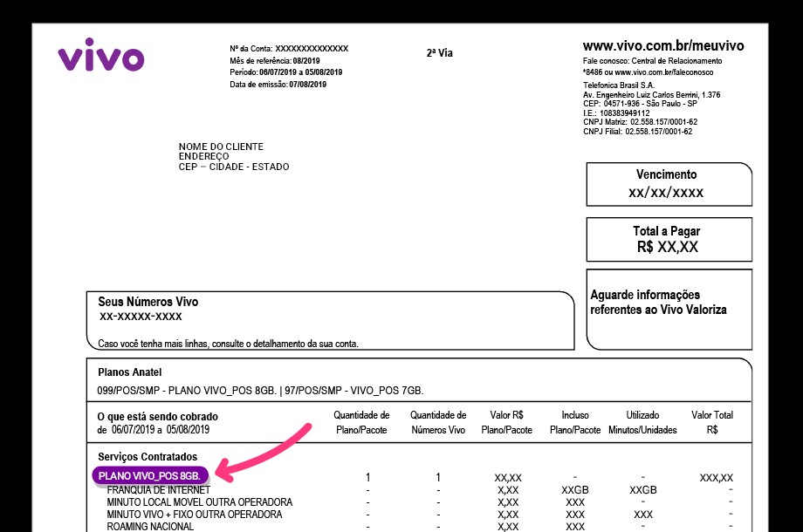Viewport: 803px width, 532px height.
Task: Click the 'XX,XX' plan price value
Action: (x=507, y=478)
